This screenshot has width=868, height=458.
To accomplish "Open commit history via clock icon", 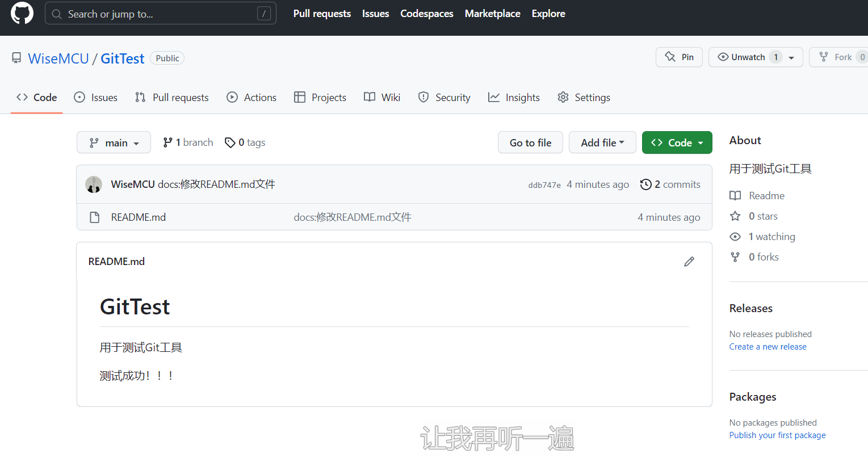I will [645, 184].
